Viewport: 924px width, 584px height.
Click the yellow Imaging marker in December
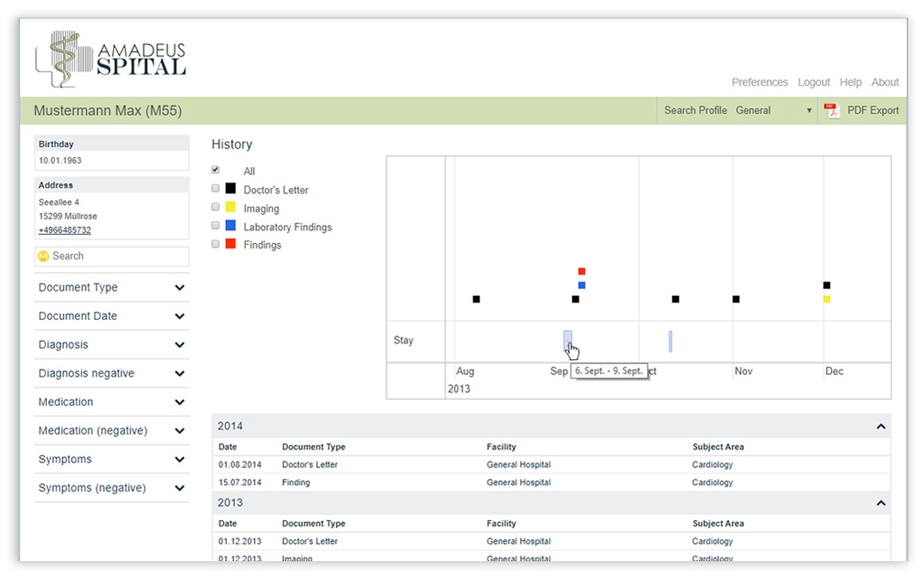tap(826, 299)
